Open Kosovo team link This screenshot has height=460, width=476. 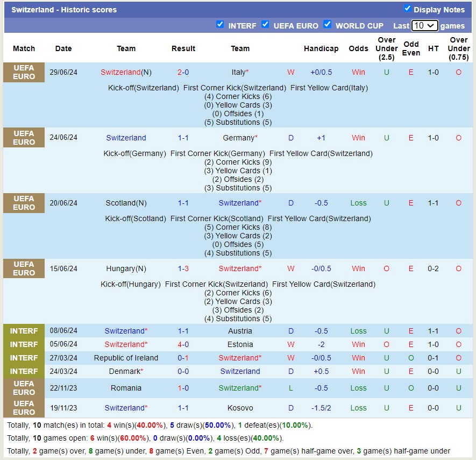pyautogui.click(x=240, y=408)
